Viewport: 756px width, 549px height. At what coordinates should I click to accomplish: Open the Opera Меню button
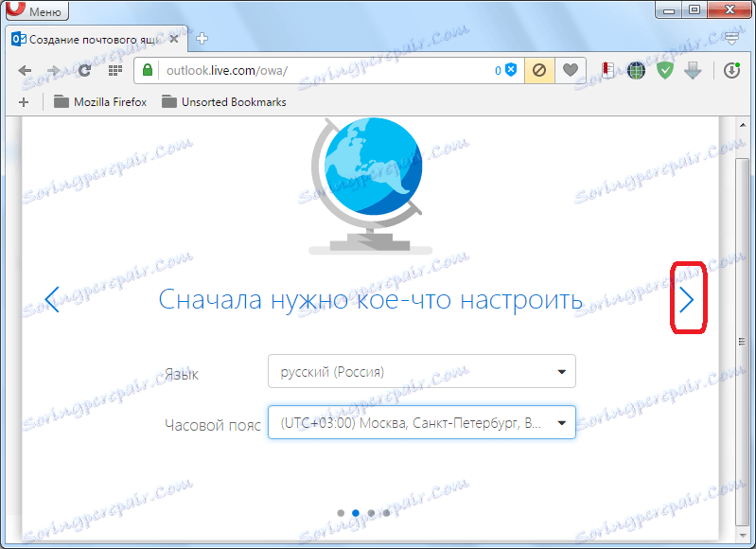37,10
